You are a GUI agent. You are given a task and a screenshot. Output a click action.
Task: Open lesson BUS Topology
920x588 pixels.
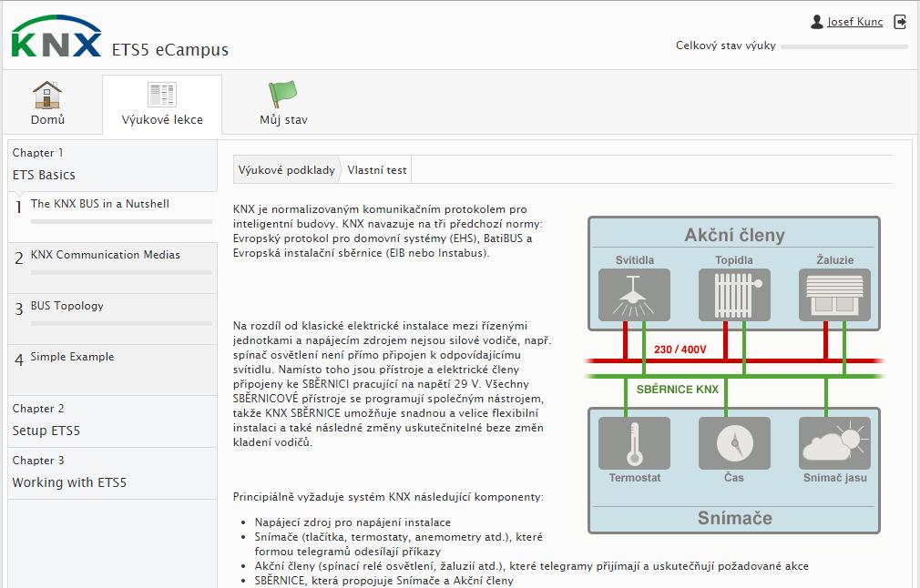(x=112, y=319)
